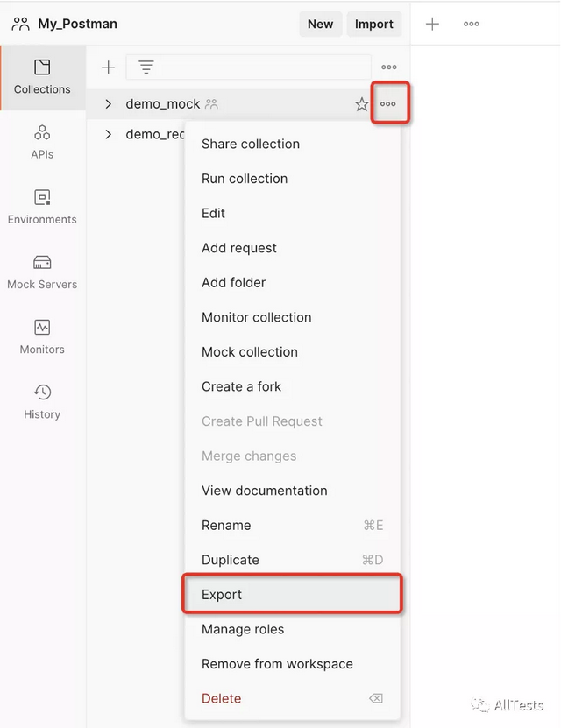561x728 pixels.
Task: Click the Import button
Action: tap(373, 25)
